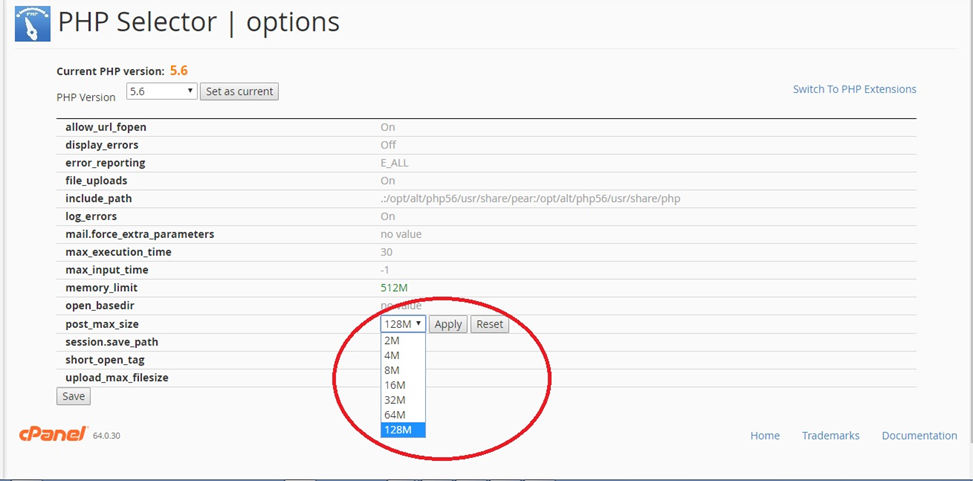Open the Documentation footer link
Viewport: 973px width, 481px height.
pyautogui.click(x=919, y=436)
